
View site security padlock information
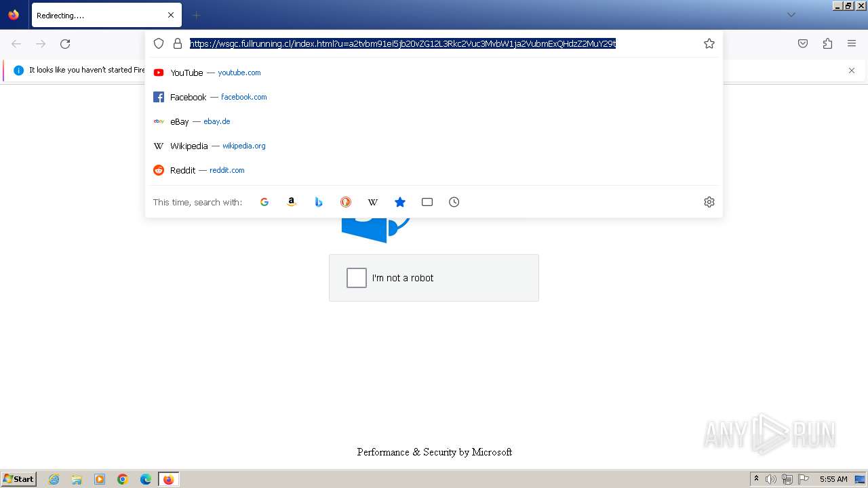pyautogui.click(x=178, y=43)
